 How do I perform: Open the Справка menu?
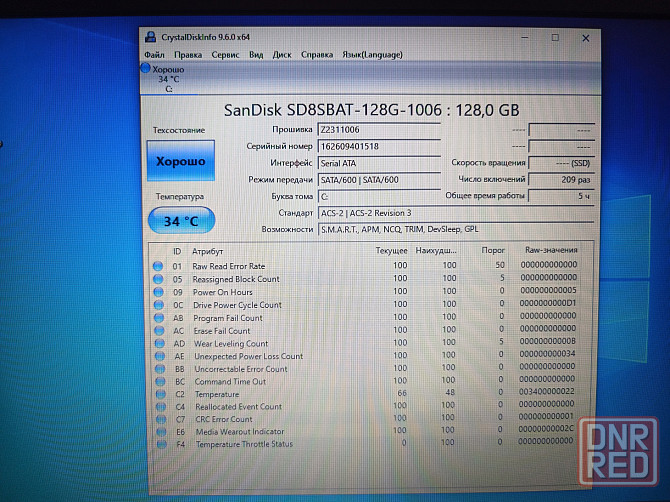point(317,55)
